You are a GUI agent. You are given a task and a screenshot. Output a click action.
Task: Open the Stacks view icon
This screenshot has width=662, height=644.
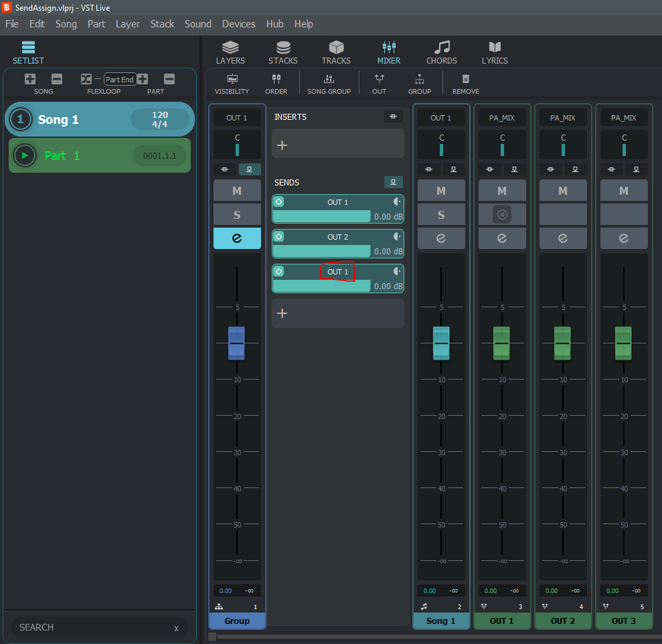(x=283, y=48)
